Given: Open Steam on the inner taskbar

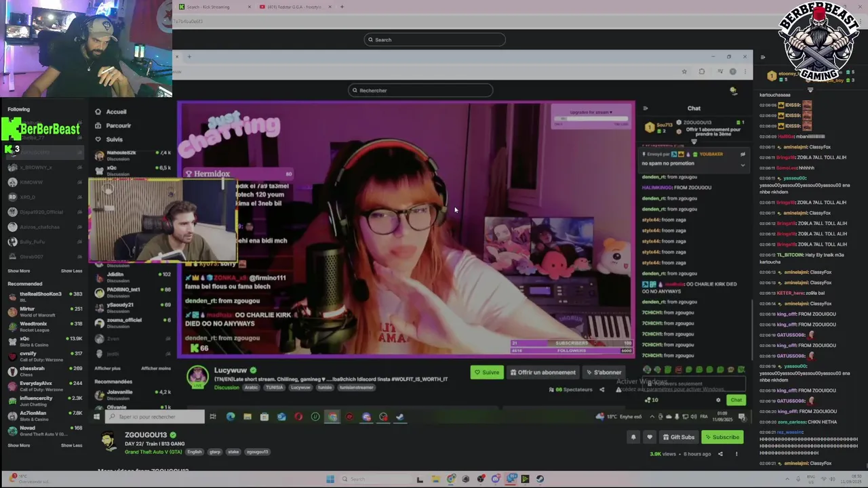Looking at the screenshot, I should coord(400,417).
